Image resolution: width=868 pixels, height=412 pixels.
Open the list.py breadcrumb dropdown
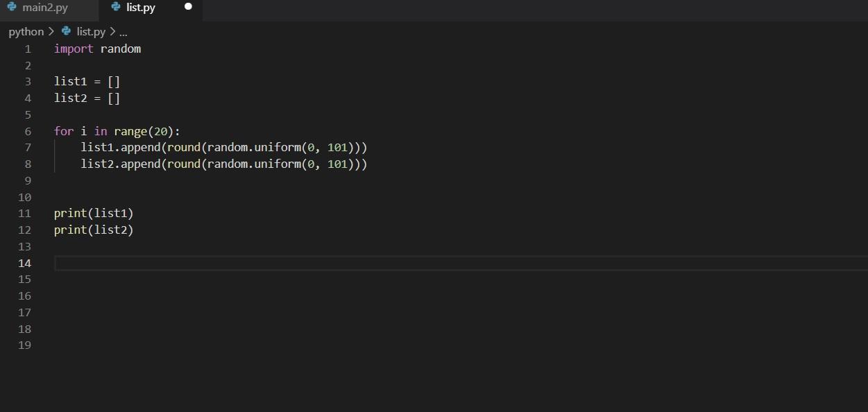(x=91, y=32)
